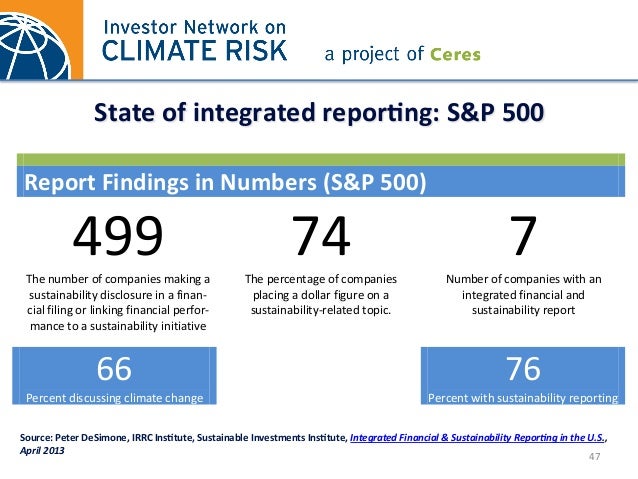Click the green bar above the banner
The height and width of the screenshot is (479, 638).
[321, 160]
